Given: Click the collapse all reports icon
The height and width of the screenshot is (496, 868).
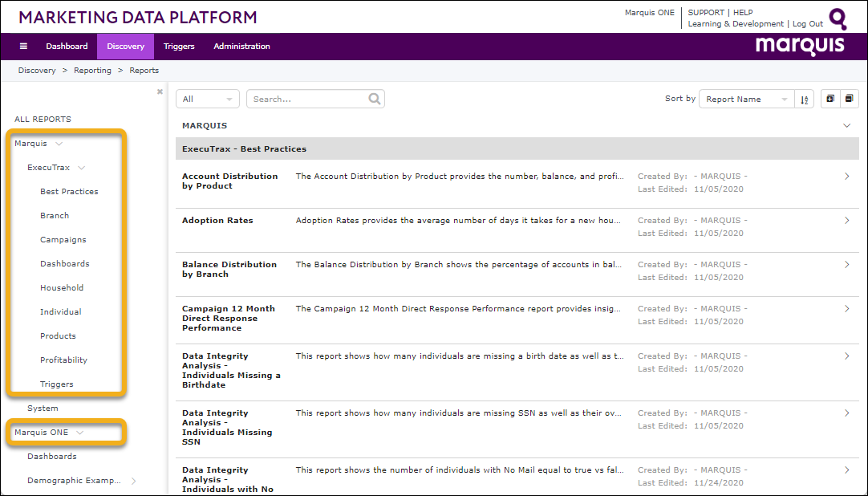Looking at the screenshot, I should tap(850, 99).
